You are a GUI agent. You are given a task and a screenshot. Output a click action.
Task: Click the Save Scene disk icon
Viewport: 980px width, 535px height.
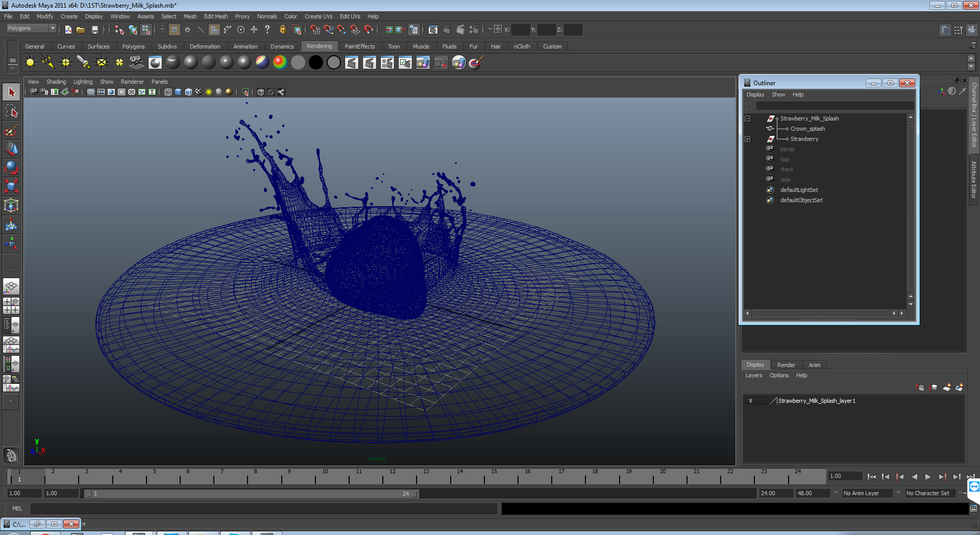click(x=94, y=30)
